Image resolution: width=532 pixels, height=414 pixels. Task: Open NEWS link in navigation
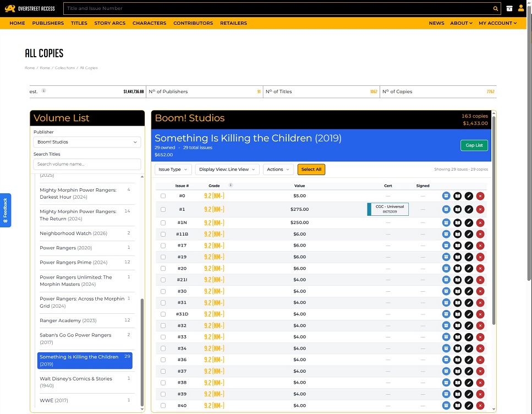pyautogui.click(x=436, y=23)
